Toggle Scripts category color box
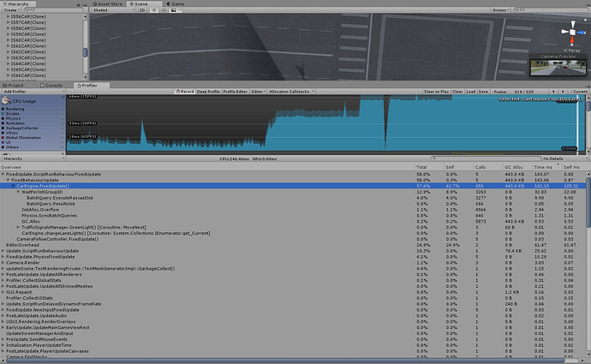Screen dimensions: 591x364 click(x=3, y=114)
